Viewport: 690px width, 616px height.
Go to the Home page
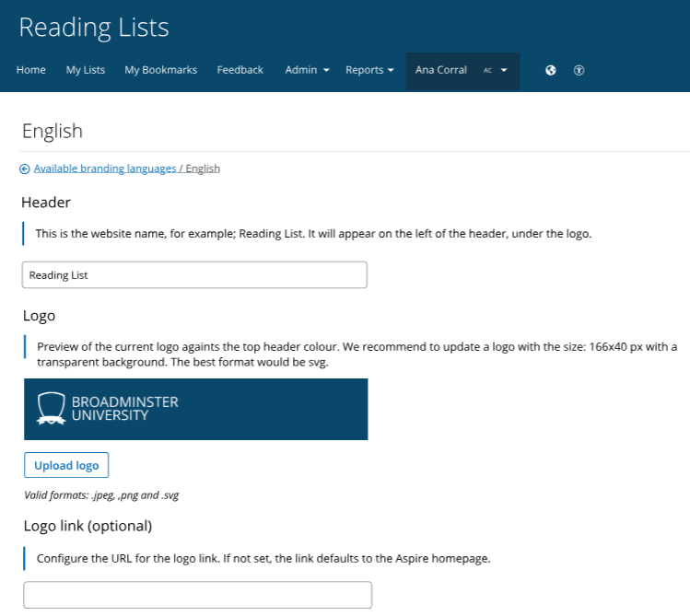(31, 70)
